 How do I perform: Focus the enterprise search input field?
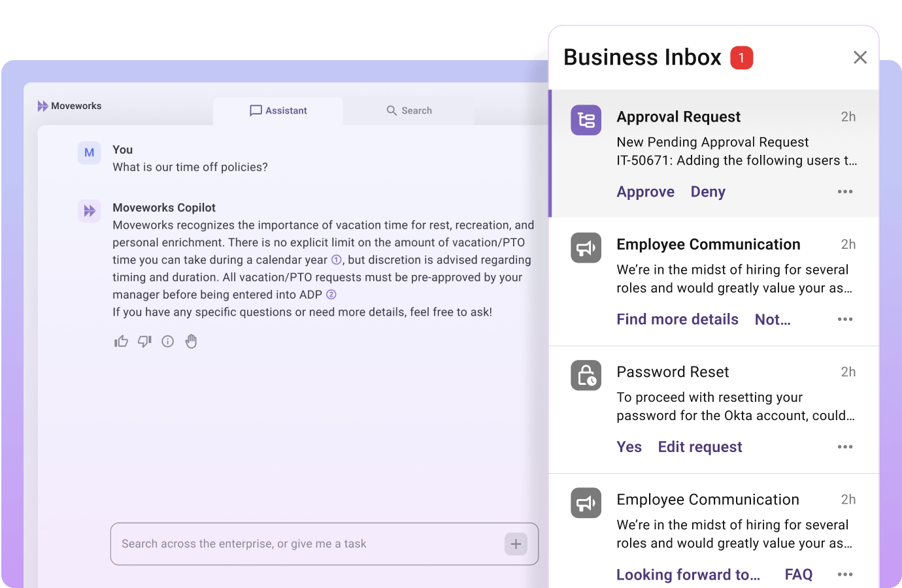point(307,544)
